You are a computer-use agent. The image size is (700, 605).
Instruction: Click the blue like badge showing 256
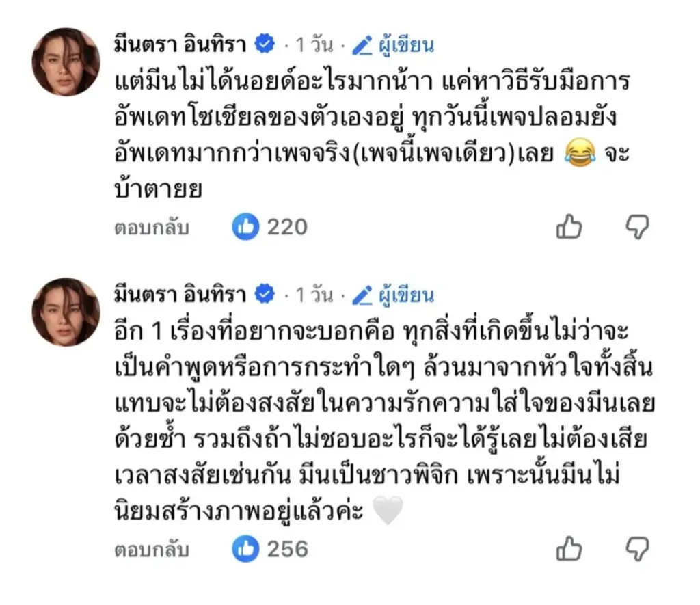tap(245, 548)
